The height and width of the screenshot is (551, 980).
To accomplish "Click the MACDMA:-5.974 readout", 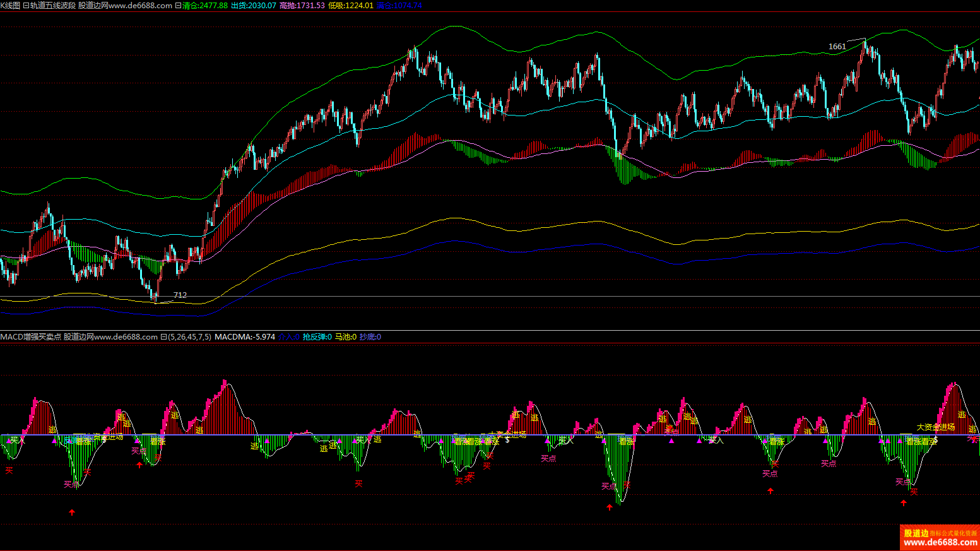I will [x=245, y=337].
